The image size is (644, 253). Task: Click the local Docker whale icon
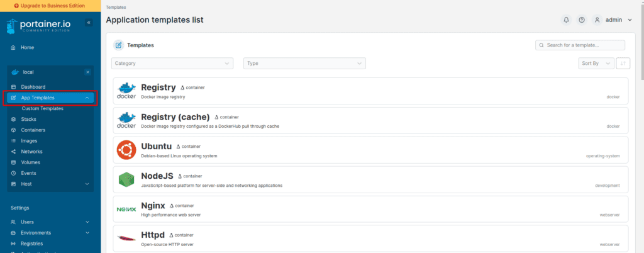pos(15,72)
